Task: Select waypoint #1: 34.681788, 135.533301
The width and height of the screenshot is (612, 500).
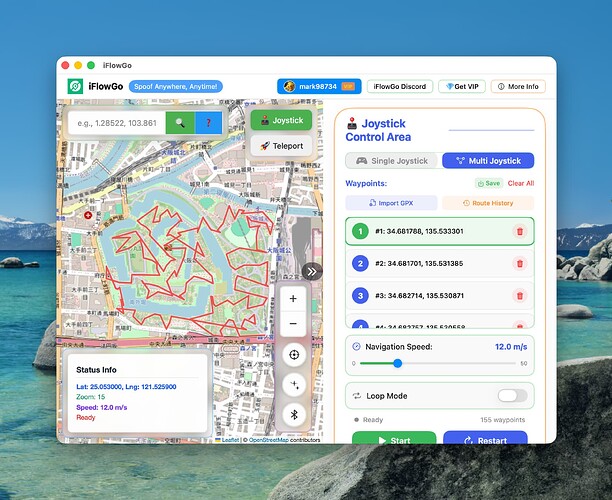Action: pos(440,231)
